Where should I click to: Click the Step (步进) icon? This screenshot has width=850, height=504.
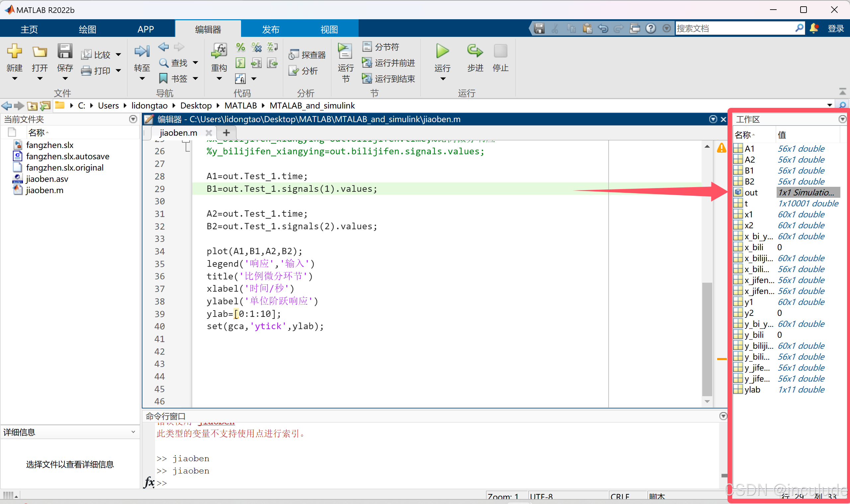point(475,52)
